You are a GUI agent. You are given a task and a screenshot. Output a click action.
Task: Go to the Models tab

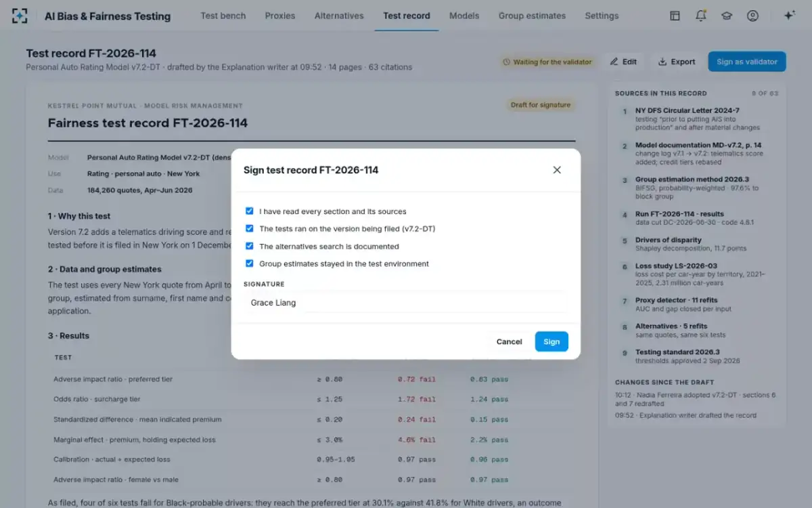(x=464, y=16)
